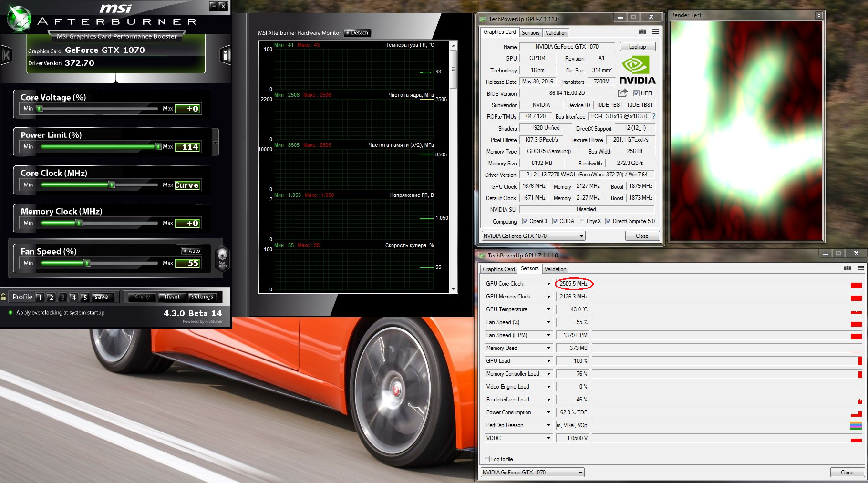868x483 pixels.
Task: Open the PerfCap Reason sensor dropdown
Action: [x=548, y=425]
